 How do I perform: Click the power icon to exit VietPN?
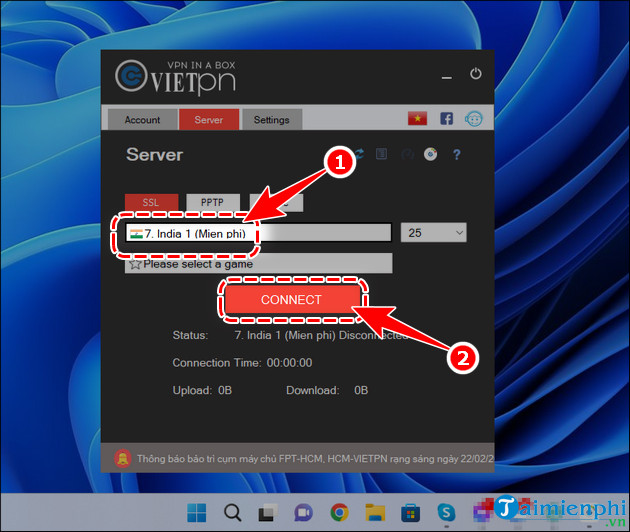pos(476,74)
